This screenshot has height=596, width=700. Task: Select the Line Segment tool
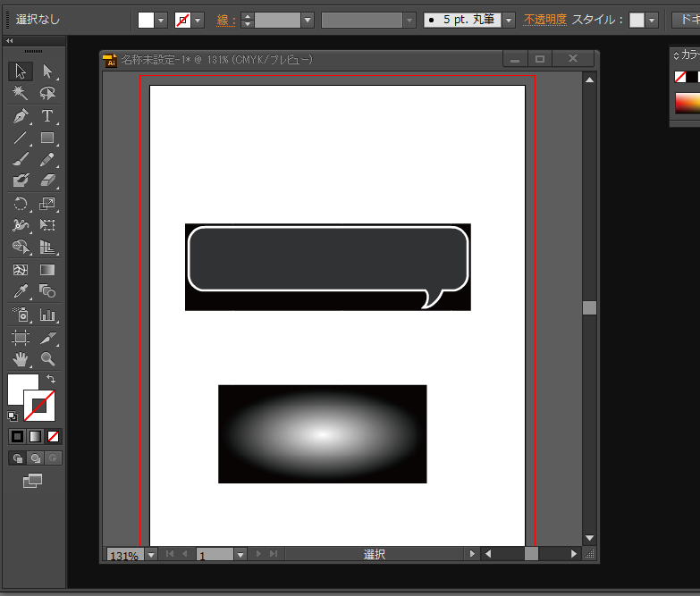click(x=21, y=138)
